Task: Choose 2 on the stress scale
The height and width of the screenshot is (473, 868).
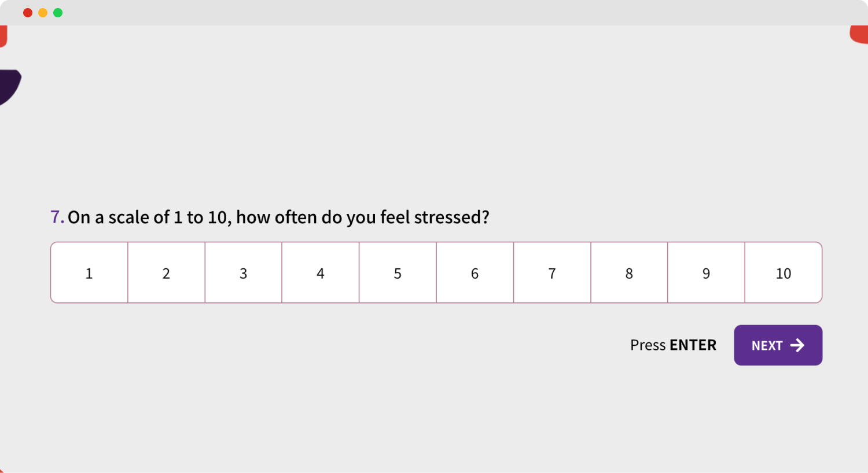Action: 166,273
